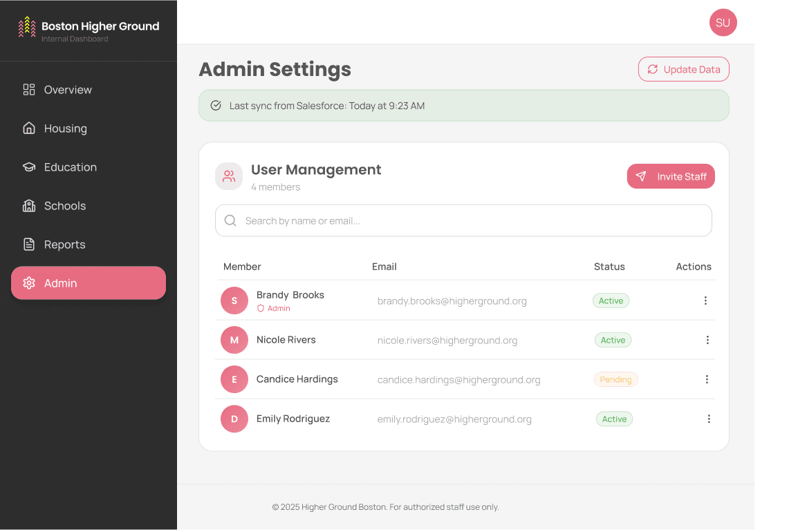Click the Boston Higher Ground logo icon
The height and width of the screenshot is (532, 807).
(x=27, y=27)
